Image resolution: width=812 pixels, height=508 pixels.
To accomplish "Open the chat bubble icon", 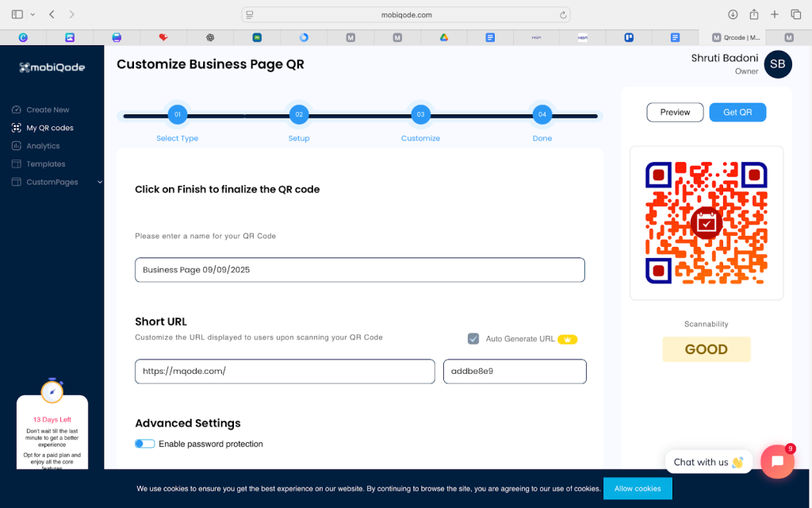I will pyautogui.click(x=777, y=462).
